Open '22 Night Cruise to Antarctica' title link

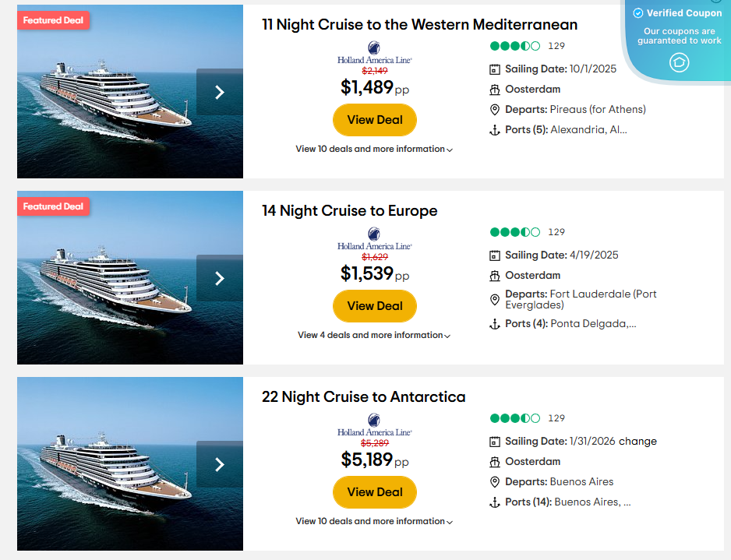point(363,397)
